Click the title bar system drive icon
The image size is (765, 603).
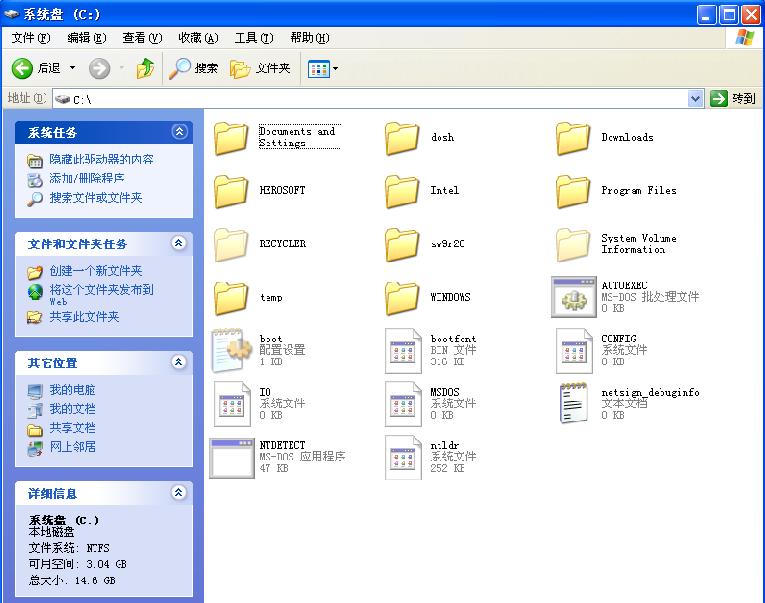coord(11,15)
